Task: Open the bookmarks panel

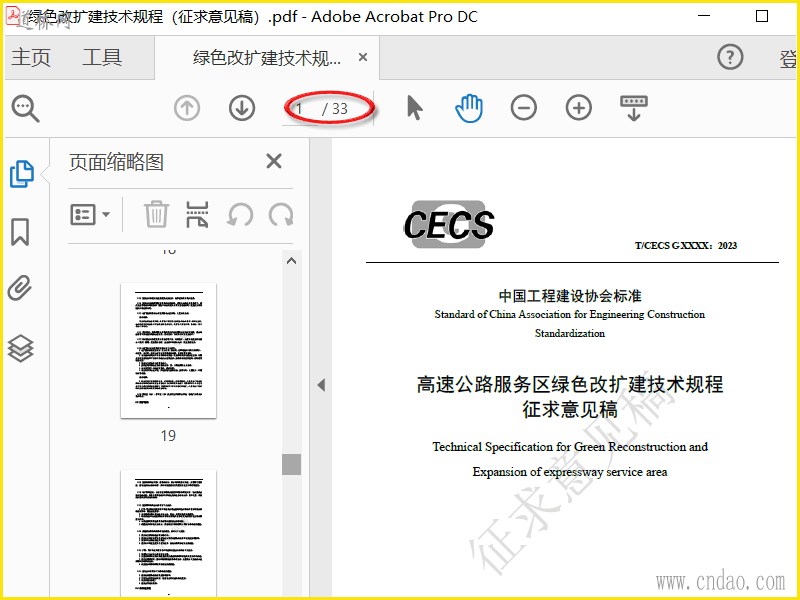Action: click(x=20, y=232)
